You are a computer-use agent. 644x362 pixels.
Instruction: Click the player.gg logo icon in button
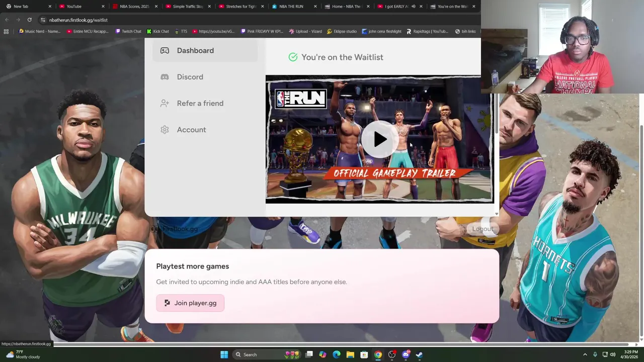point(167,303)
